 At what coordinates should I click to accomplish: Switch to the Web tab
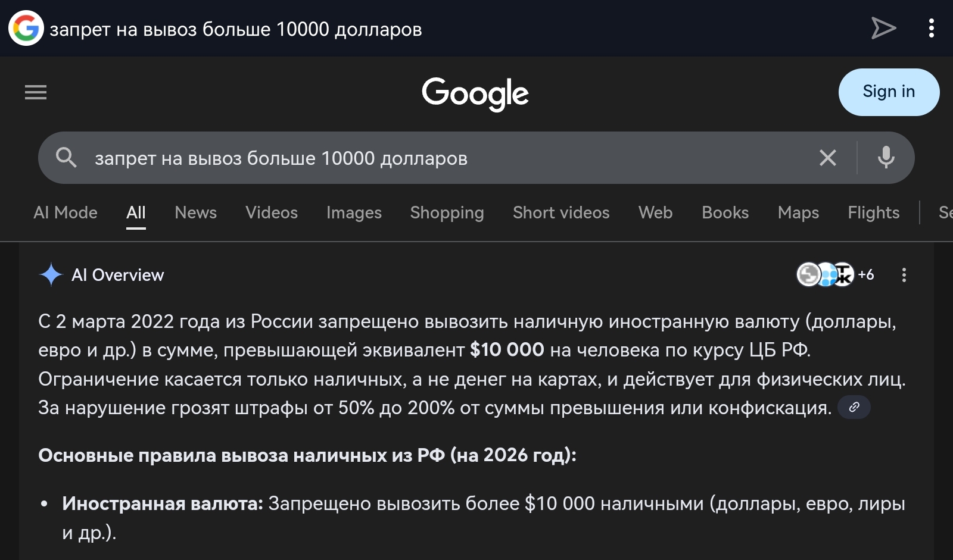pos(656,212)
